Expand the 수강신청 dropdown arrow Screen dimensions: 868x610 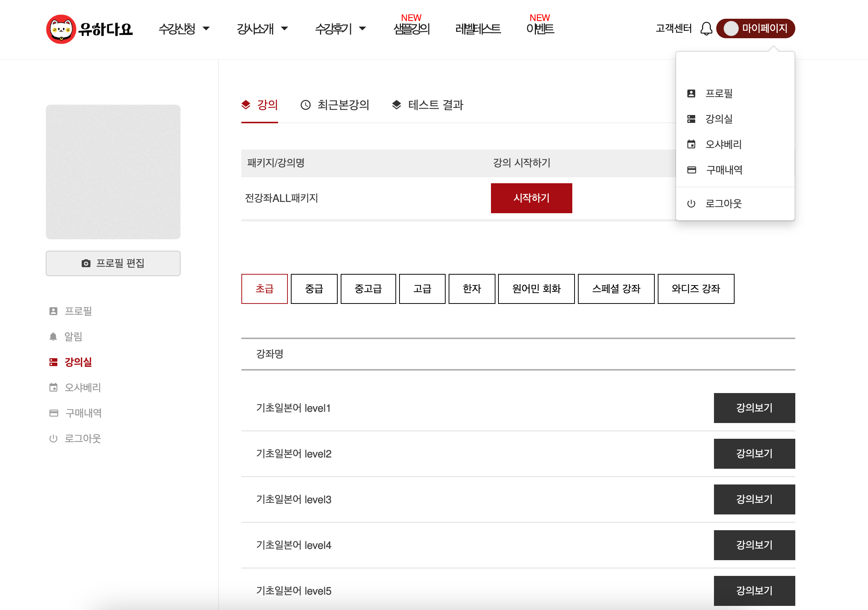pyautogui.click(x=206, y=29)
